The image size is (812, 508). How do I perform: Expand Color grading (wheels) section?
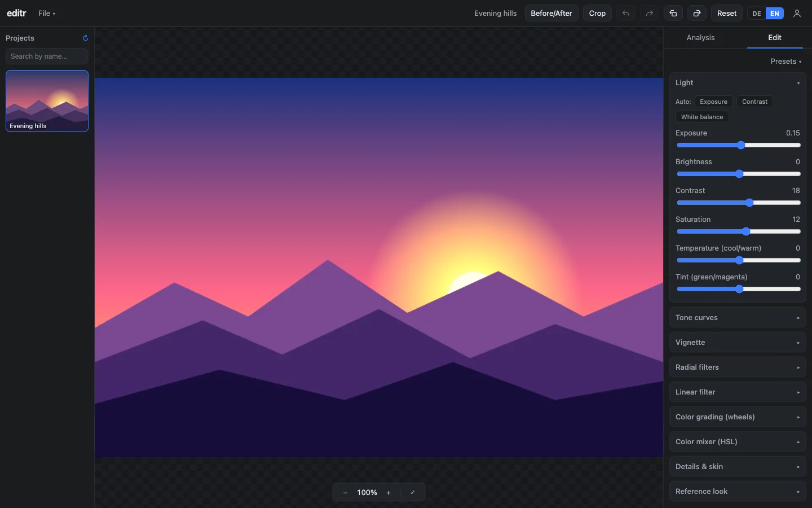point(738,417)
